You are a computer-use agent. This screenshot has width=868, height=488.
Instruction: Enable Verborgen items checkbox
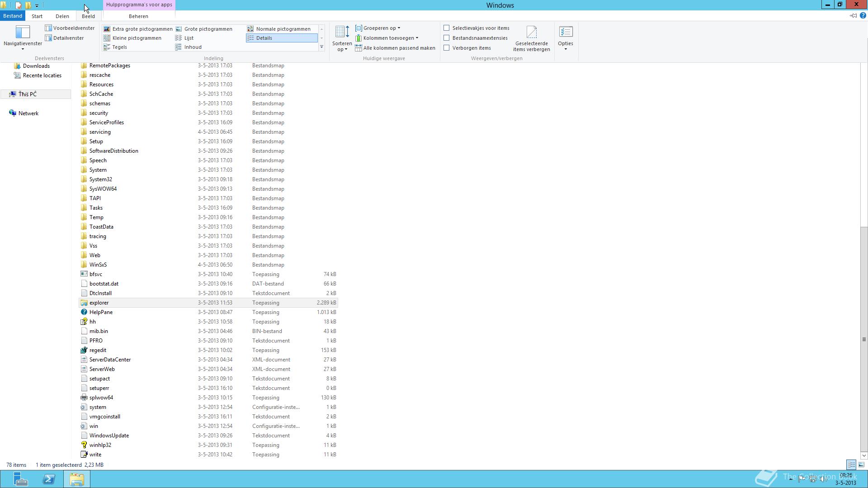pyautogui.click(x=447, y=48)
